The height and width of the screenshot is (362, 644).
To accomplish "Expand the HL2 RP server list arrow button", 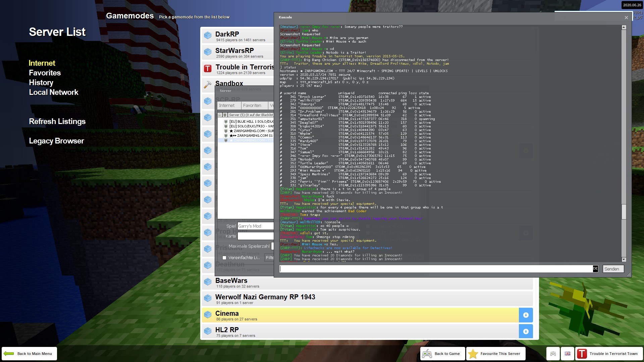I will 526,331.
